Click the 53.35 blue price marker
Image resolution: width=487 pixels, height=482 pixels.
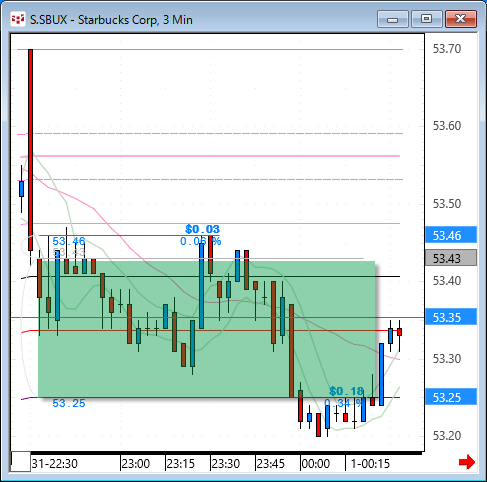[x=451, y=317]
